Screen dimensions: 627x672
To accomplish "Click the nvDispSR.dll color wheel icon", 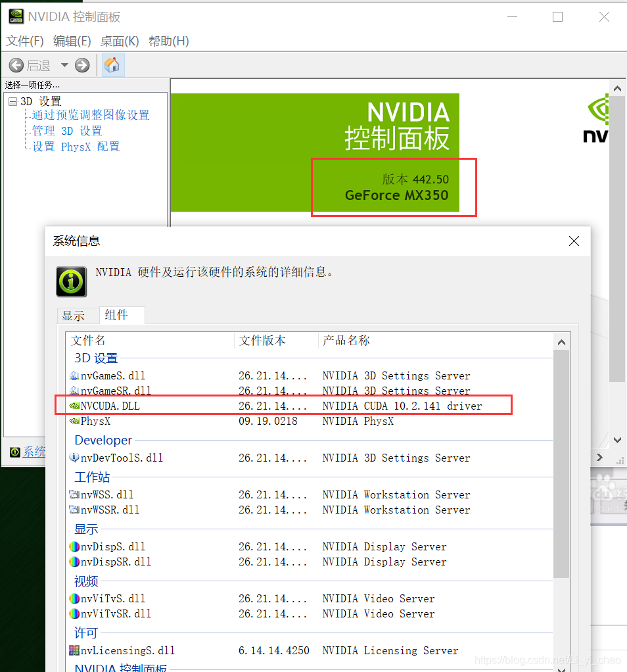I will click(x=74, y=562).
